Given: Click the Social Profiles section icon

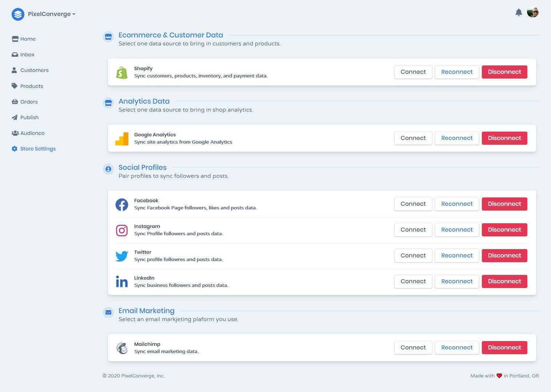Looking at the screenshot, I should (108, 169).
